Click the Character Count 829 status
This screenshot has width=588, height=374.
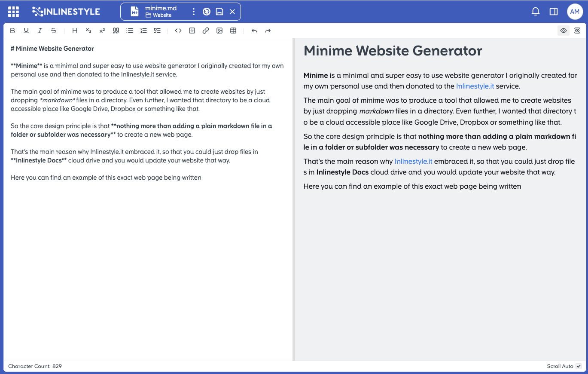35,366
